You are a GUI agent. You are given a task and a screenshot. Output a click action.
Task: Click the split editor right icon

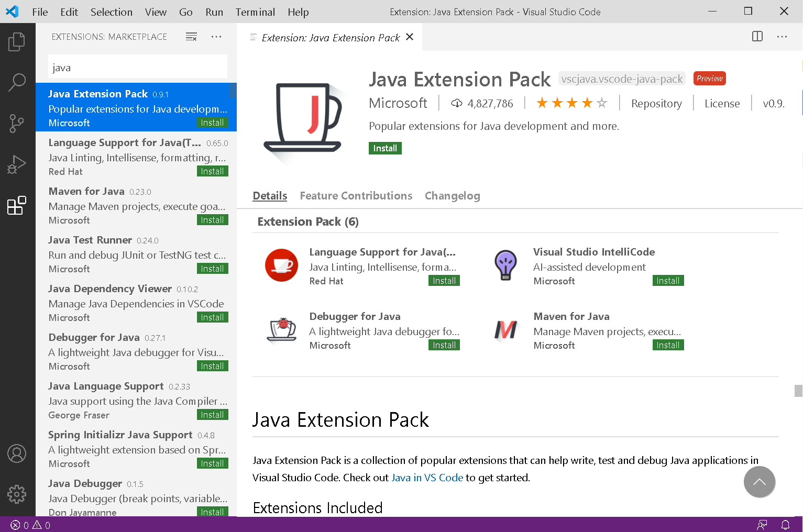pos(757,37)
